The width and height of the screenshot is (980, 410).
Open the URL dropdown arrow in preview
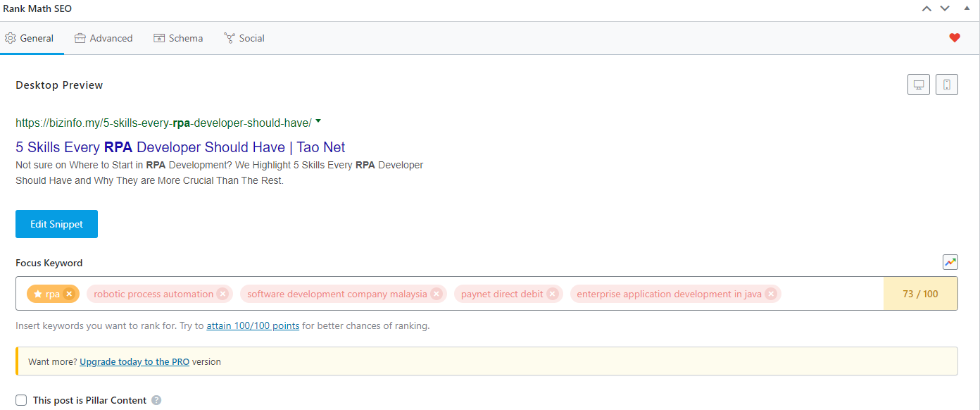point(318,121)
